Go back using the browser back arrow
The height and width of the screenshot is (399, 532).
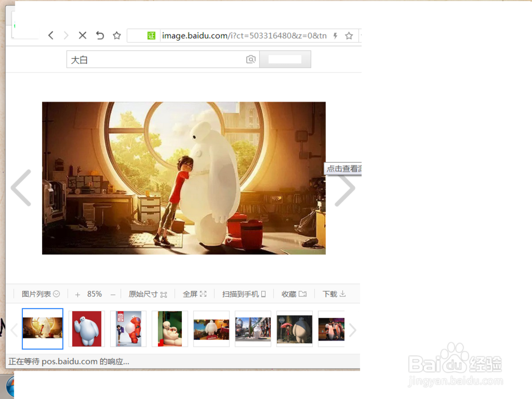(x=51, y=35)
